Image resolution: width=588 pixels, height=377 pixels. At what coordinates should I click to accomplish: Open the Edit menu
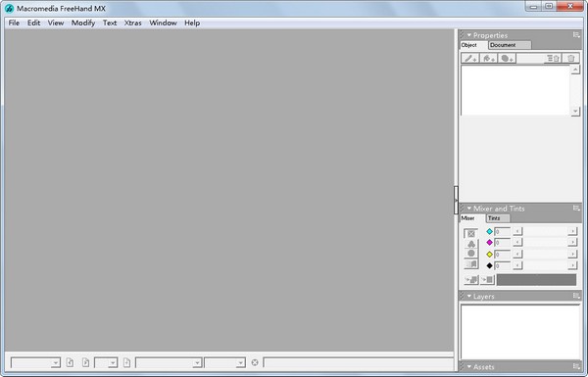click(x=33, y=23)
